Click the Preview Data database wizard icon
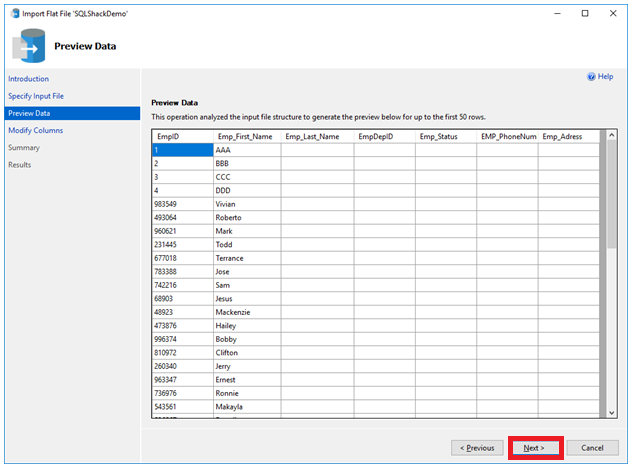 coord(27,46)
